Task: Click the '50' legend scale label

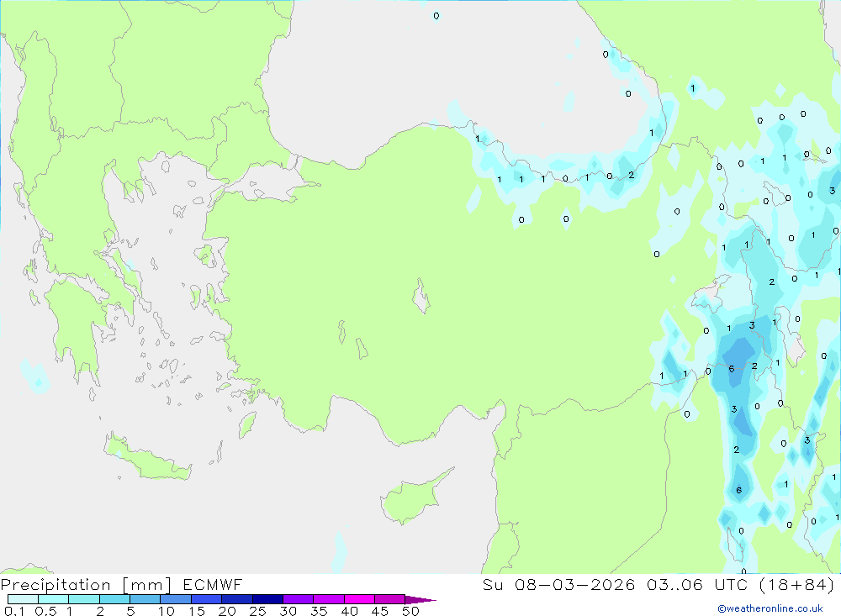Action: (411, 611)
